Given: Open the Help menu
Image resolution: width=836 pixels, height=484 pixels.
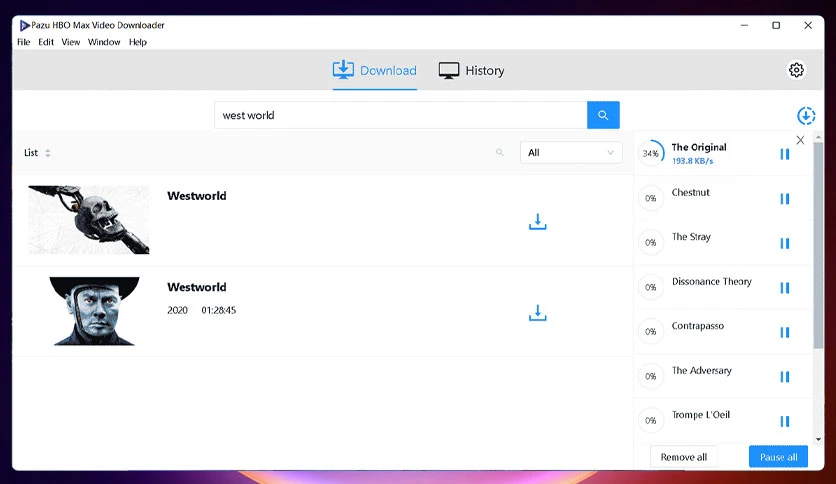Looking at the screenshot, I should (138, 42).
